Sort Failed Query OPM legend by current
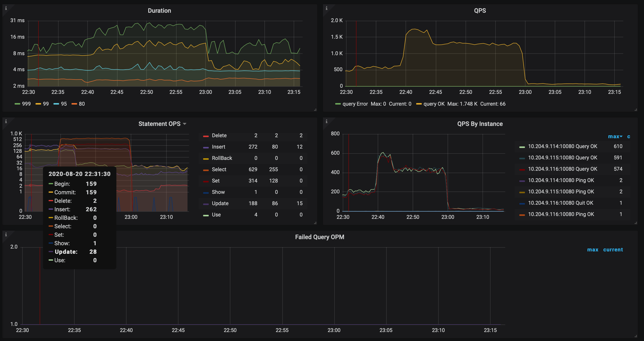Screen dimensions: 644x341 click(613, 250)
